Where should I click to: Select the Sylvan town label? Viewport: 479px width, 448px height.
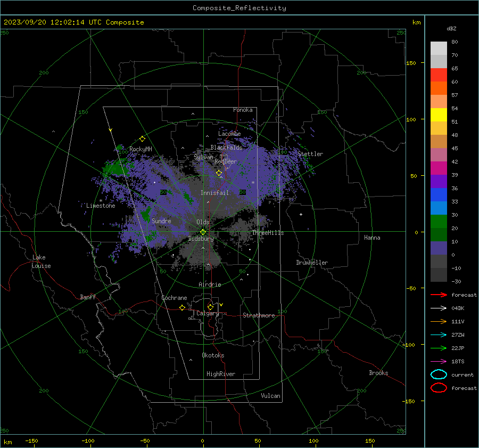(203, 157)
